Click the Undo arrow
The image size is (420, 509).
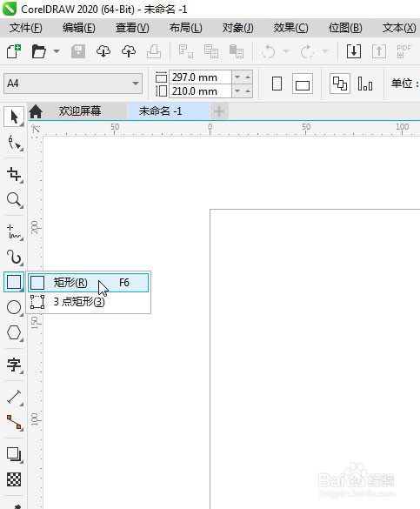pyautogui.click(x=268, y=51)
